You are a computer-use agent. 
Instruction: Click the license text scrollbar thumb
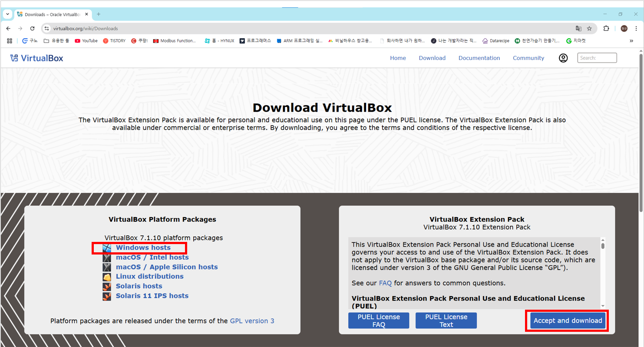(x=603, y=246)
